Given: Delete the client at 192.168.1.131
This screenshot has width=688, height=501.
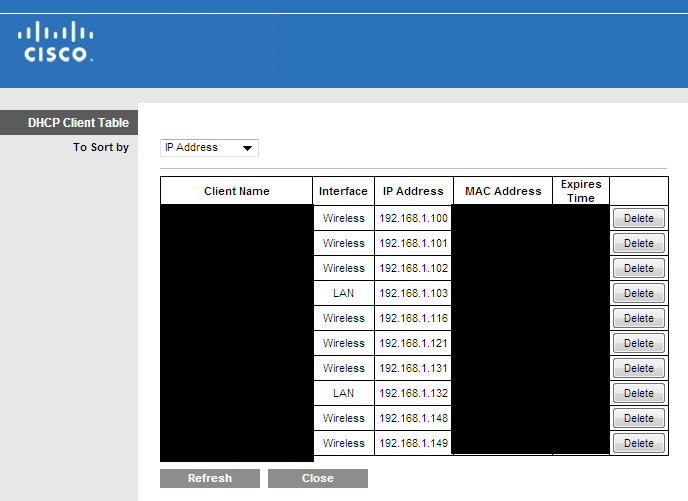Looking at the screenshot, I should [x=638, y=368].
